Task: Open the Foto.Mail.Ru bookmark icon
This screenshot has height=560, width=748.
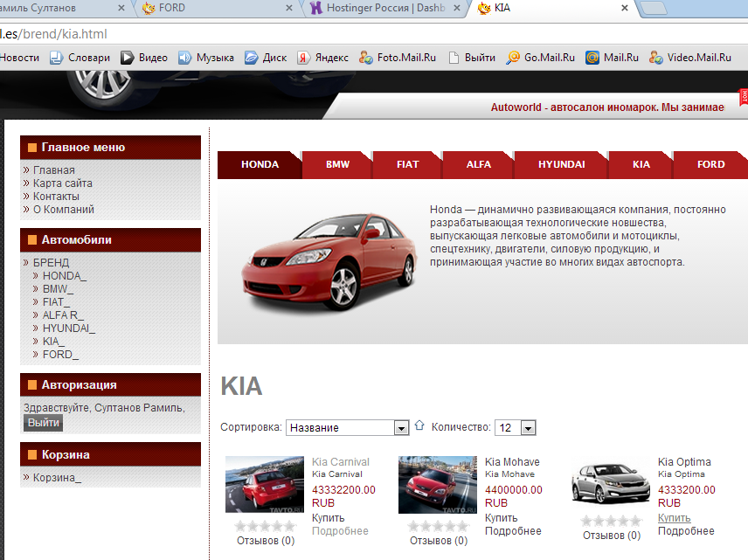Action: point(366,58)
